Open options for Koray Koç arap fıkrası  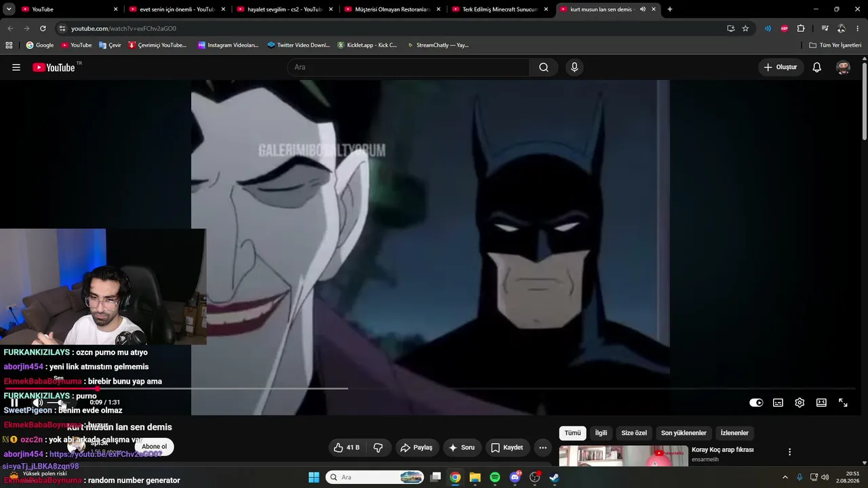coord(789,452)
